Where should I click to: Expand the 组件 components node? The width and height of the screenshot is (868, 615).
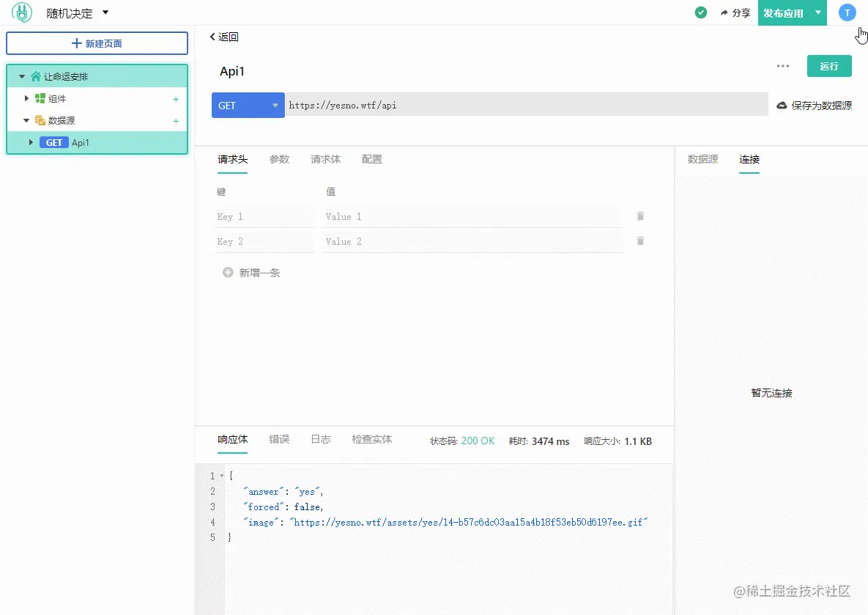pos(26,98)
